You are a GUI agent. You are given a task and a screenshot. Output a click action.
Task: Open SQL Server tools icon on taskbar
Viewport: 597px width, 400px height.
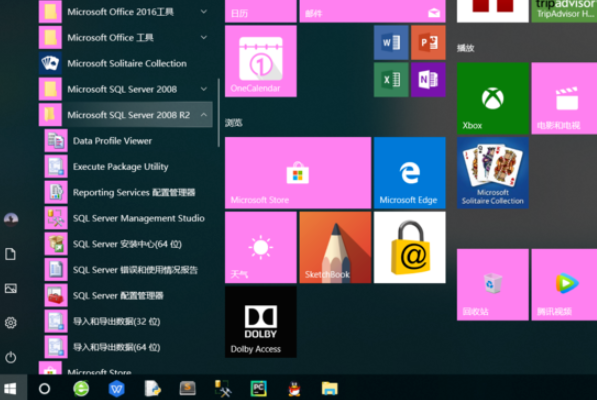(223, 389)
